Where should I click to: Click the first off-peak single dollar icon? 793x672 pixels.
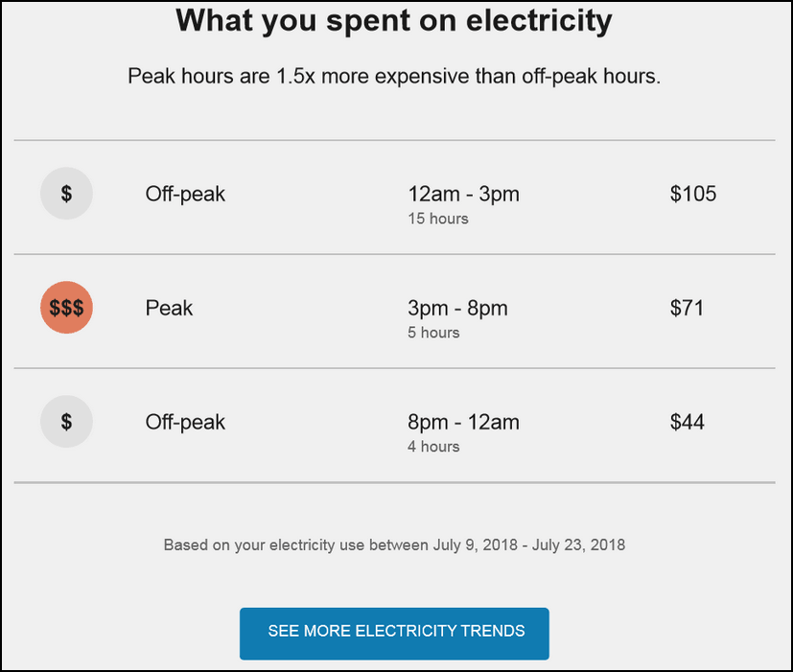click(x=66, y=193)
